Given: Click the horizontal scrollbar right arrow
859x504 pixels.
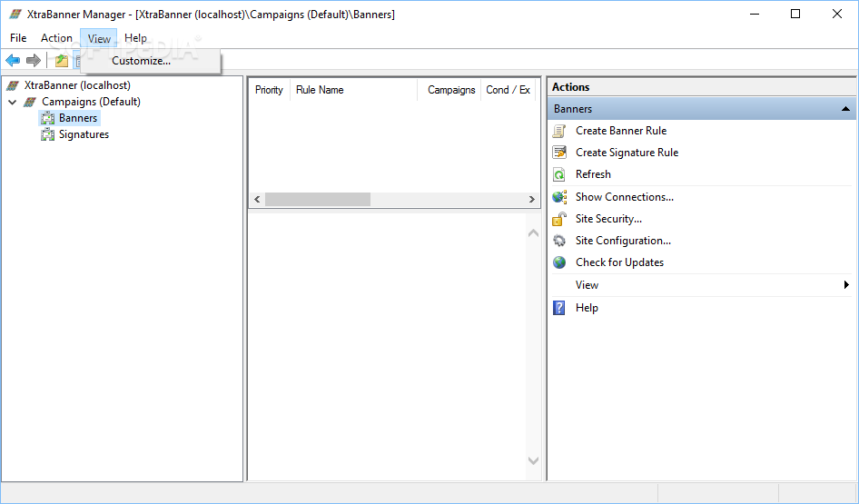Looking at the screenshot, I should [x=531, y=200].
